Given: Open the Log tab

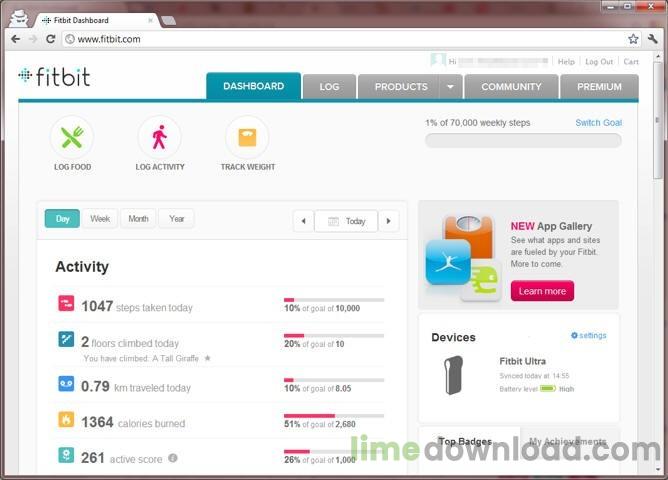Looking at the screenshot, I should (329, 87).
